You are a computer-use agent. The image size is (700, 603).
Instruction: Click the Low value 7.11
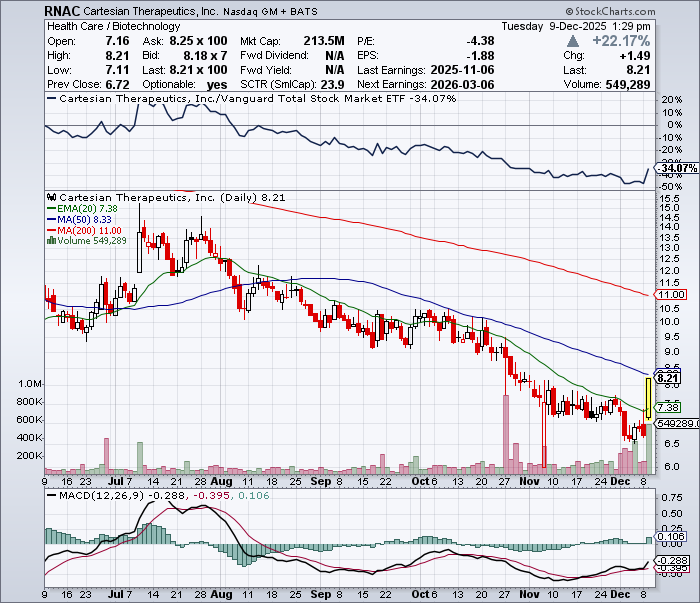coord(117,70)
